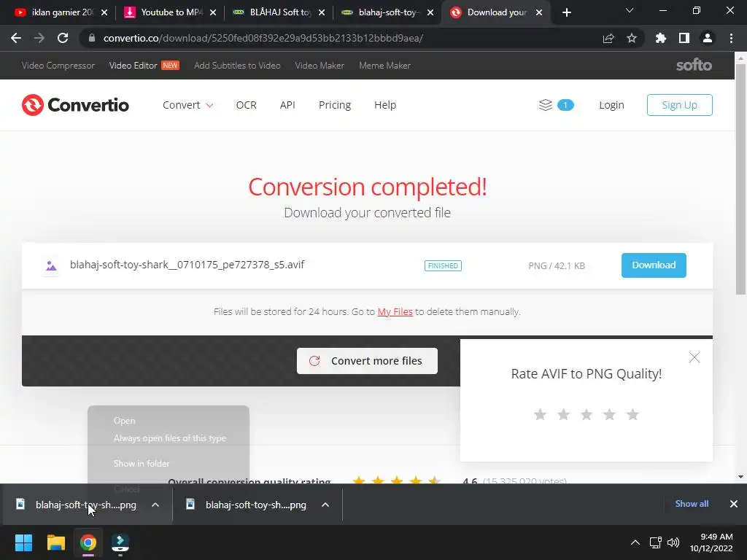Click Convert more files button
The height and width of the screenshot is (560, 747).
coord(367,361)
